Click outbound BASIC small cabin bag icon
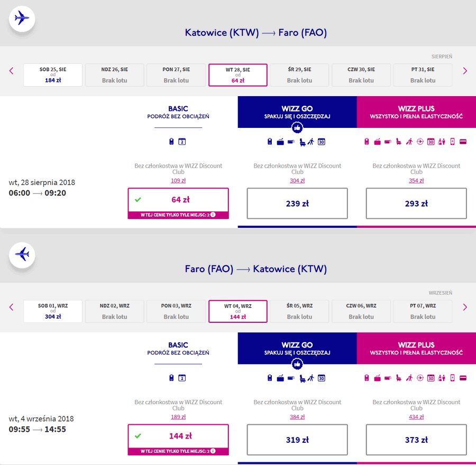This screenshot has height=465, width=476. 171,142
